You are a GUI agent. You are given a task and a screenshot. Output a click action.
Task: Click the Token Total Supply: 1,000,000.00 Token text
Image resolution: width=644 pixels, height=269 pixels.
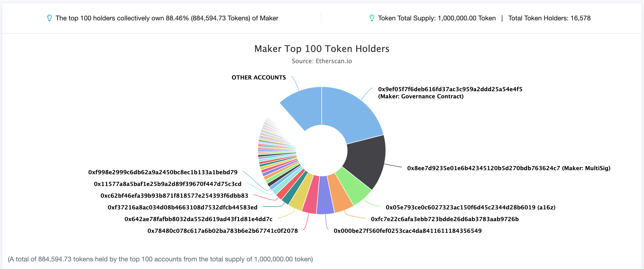[437, 18]
